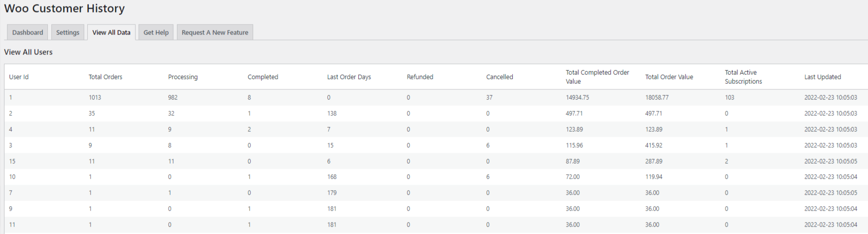Open user Id 4 link
The width and height of the screenshot is (868, 234).
pyautogui.click(x=10, y=129)
